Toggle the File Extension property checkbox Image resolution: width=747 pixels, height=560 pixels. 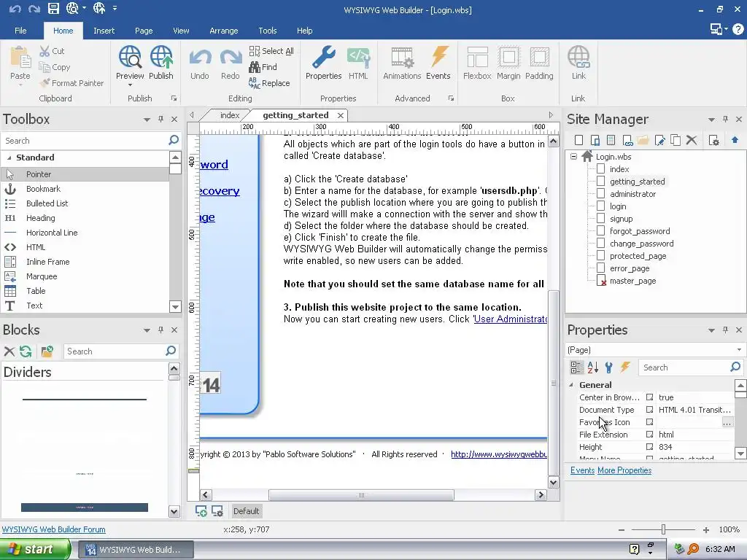(x=649, y=435)
